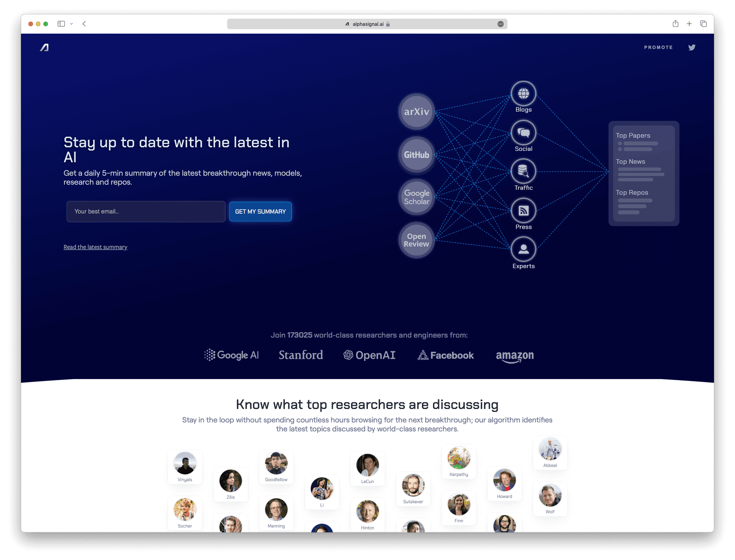This screenshot has width=735, height=560.
Task: Open the Twitter bird icon link
Action: click(692, 47)
